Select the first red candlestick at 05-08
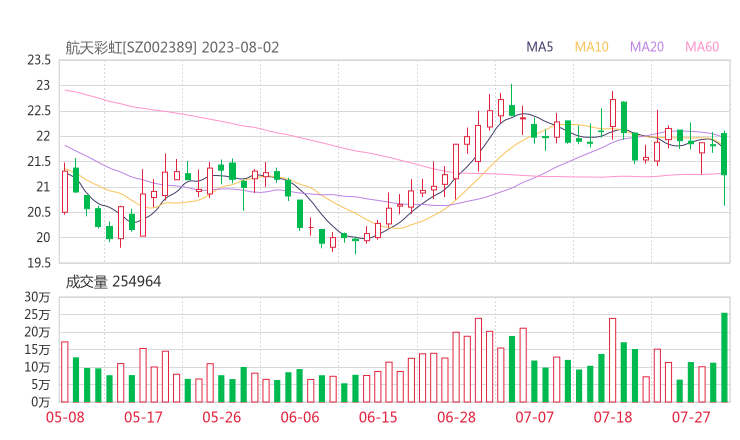 coord(65,191)
